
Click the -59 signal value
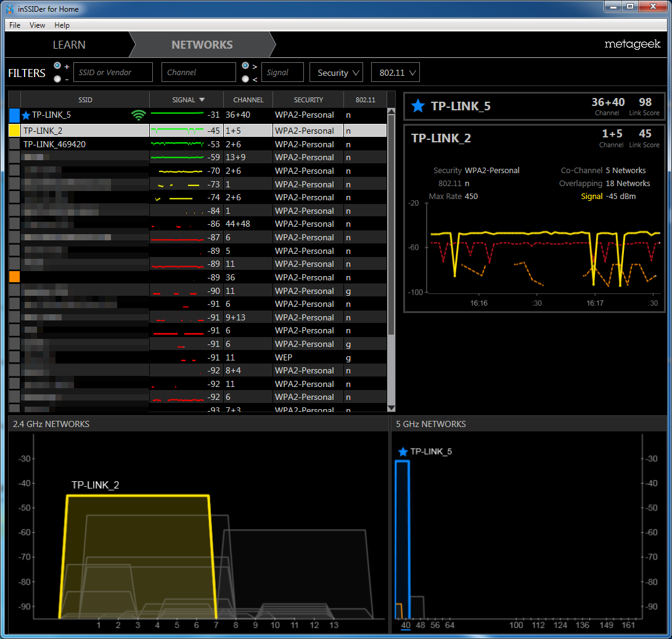[x=213, y=157]
